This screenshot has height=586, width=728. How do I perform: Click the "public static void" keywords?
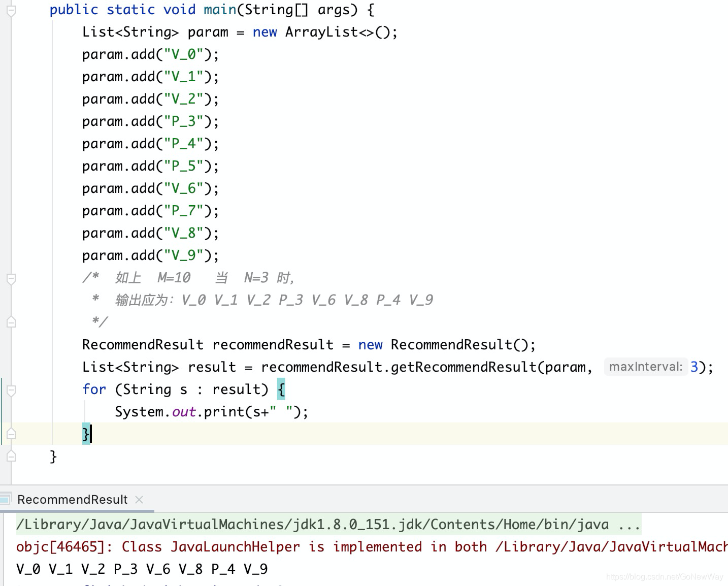pyautogui.click(x=122, y=10)
